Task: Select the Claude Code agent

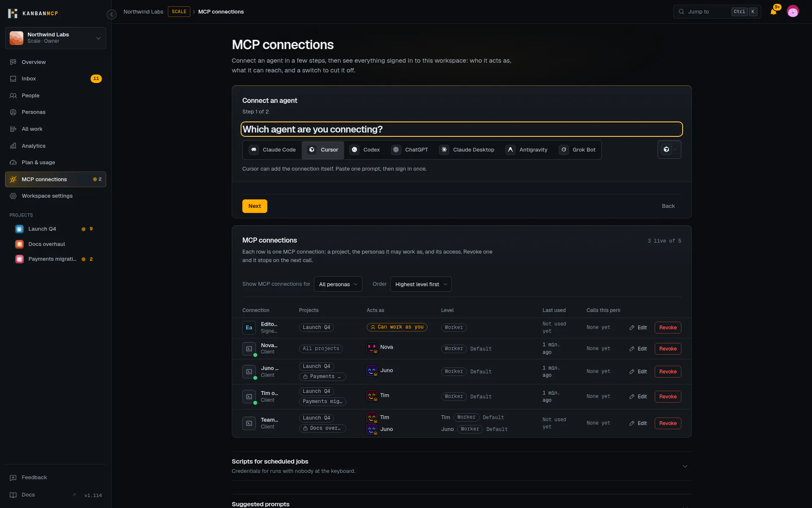Action: (x=272, y=150)
